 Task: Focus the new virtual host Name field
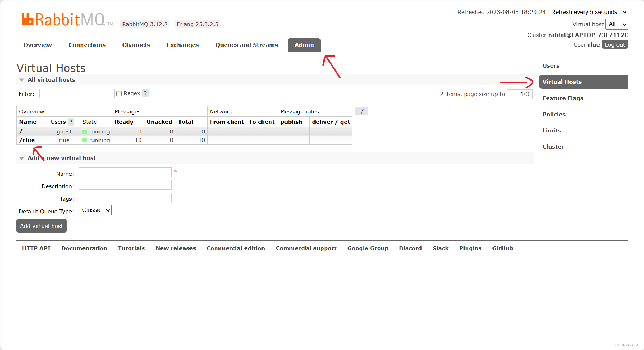125,172
